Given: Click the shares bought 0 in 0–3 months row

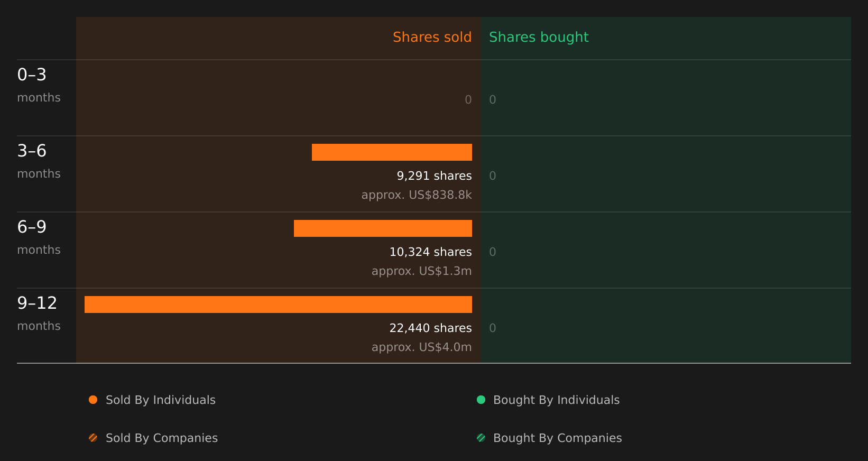Looking at the screenshot, I should click(493, 100).
